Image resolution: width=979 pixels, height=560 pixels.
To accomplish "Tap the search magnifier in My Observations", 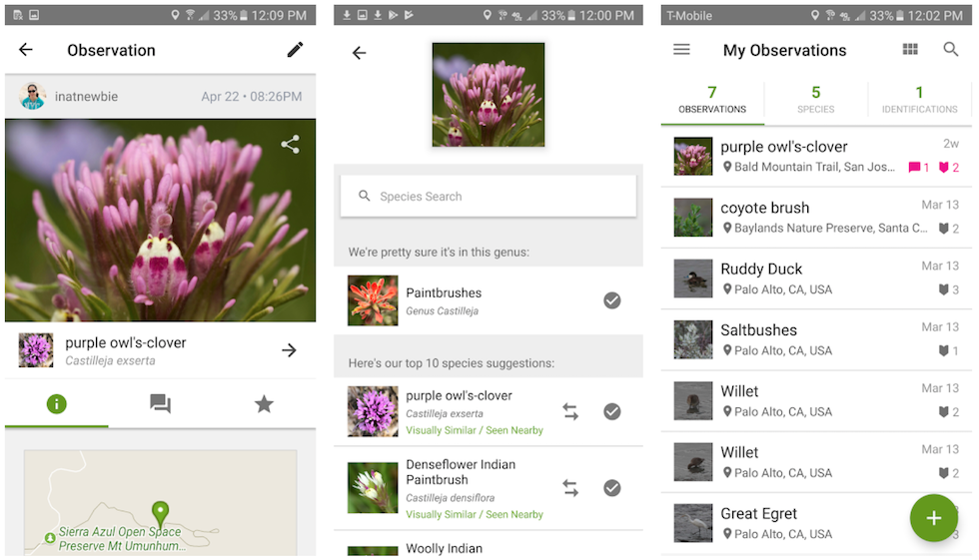I will click(x=951, y=50).
